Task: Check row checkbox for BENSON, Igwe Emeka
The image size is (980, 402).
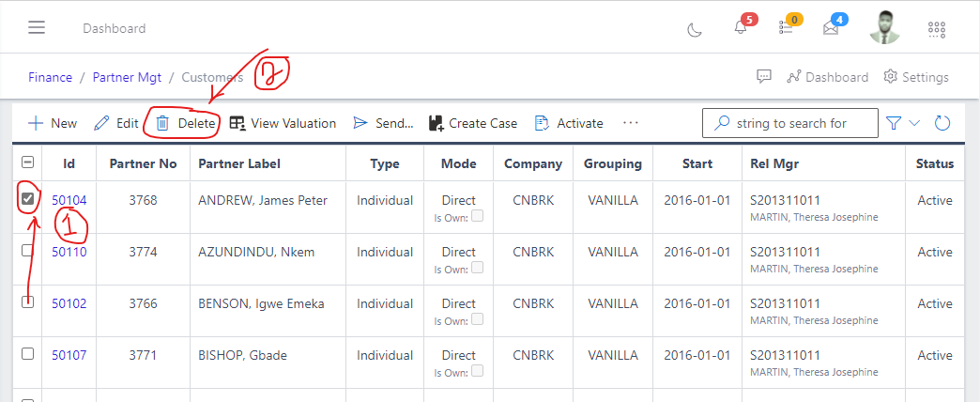Action: 27,302
